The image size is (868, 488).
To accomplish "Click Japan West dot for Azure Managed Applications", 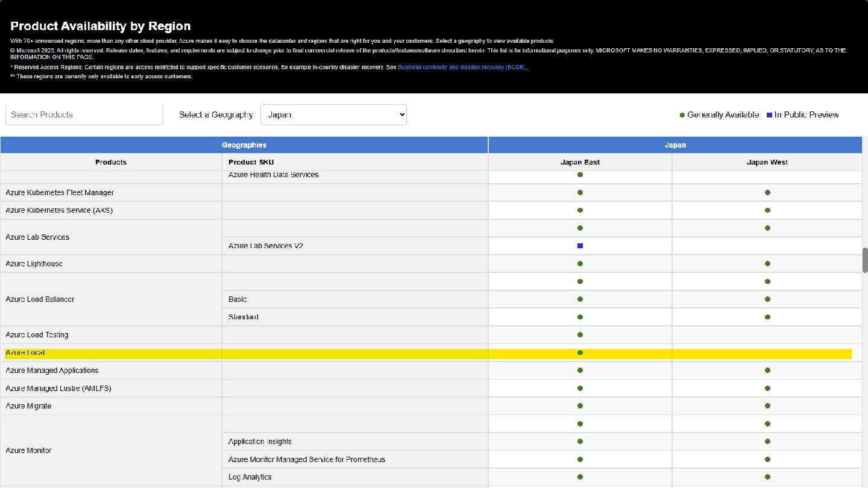I will point(767,371).
